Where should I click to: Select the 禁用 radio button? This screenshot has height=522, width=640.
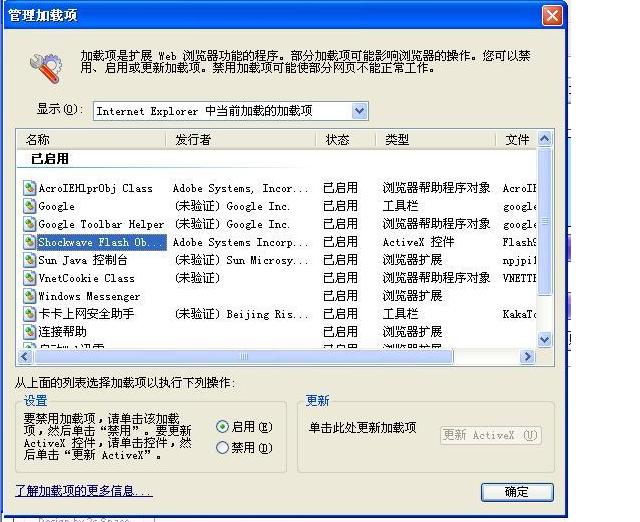click(x=222, y=448)
